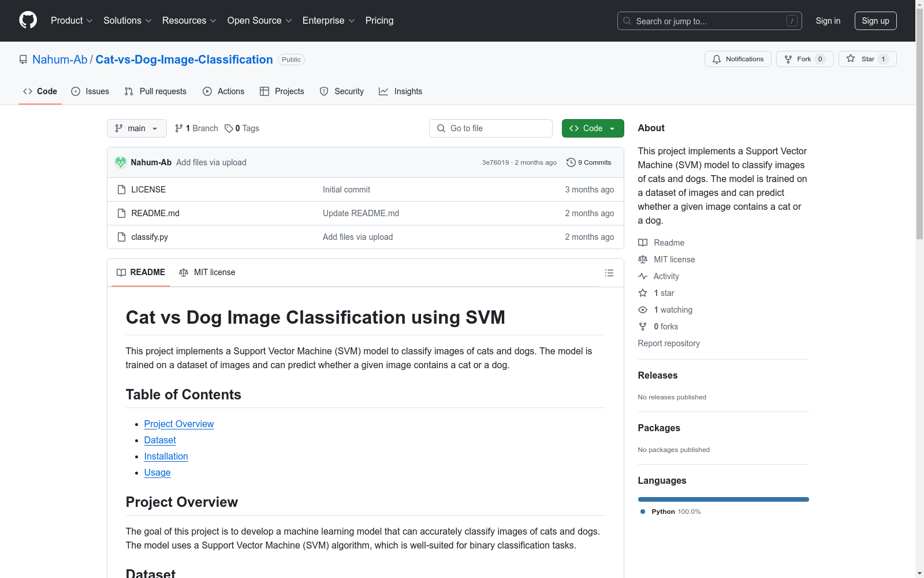Click Report repository
This screenshot has height=578, width=924.
[669, 343]
